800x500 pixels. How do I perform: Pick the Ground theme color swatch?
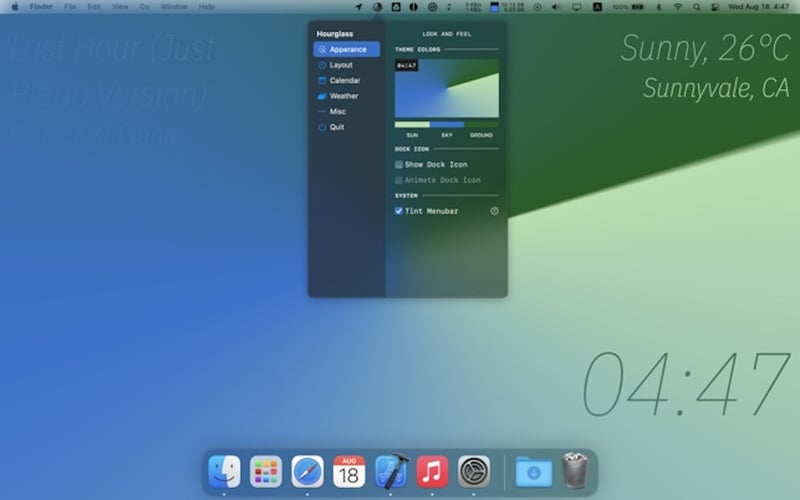pyautogui.click(x=482, y=124)
